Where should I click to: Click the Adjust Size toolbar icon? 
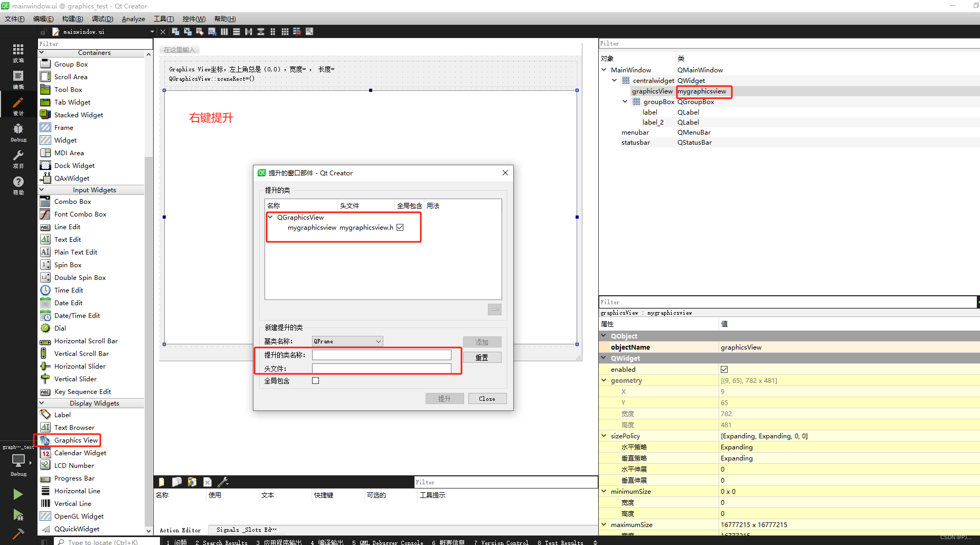tap(309, 32)
